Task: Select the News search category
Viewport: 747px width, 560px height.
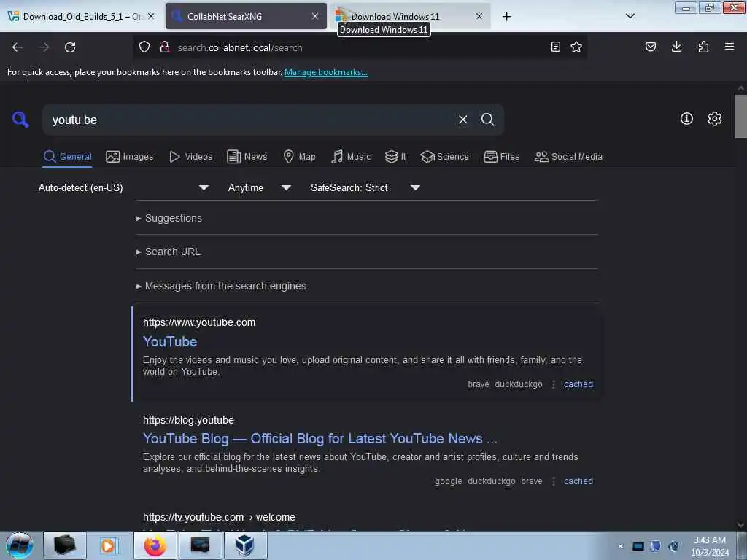Action: (247, 157)
